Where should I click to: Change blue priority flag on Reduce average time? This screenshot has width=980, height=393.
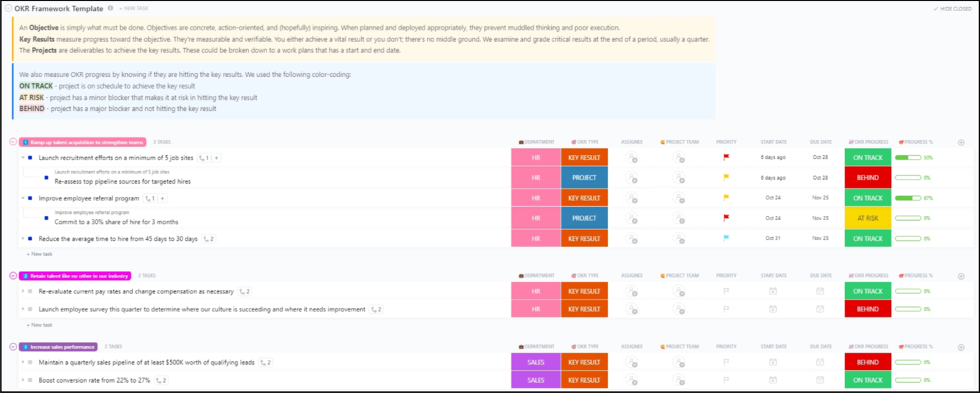coord(726,238)
